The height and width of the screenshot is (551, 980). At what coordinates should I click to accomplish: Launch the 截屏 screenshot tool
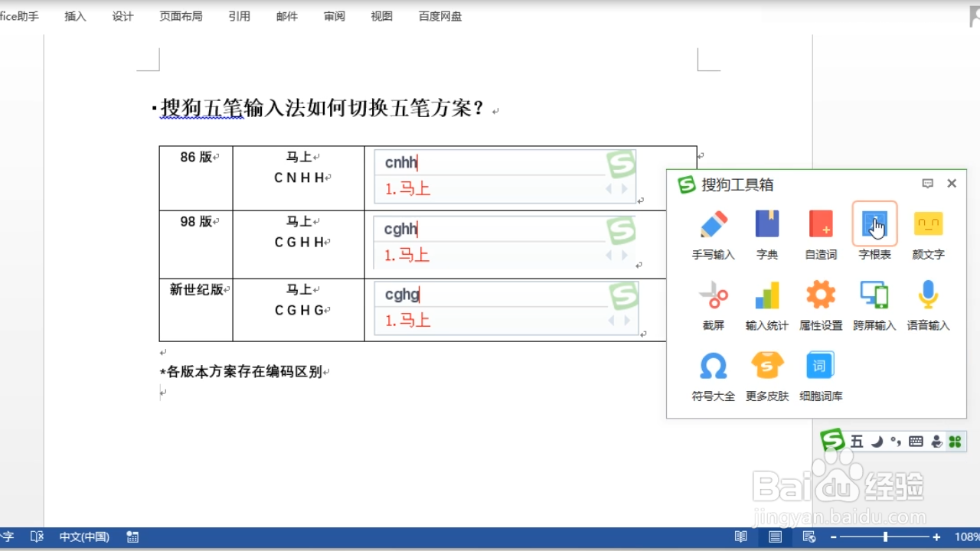(x=714, y=306)
